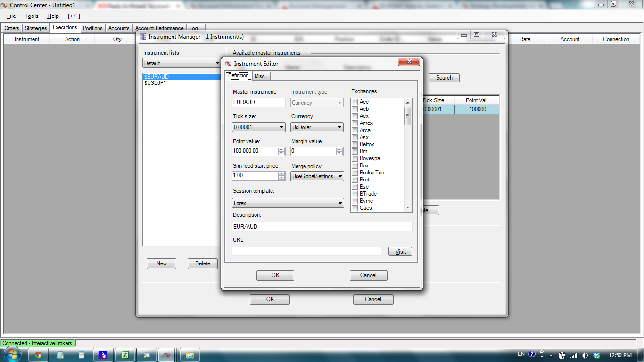This screenshot has width=644, height=362.
Task: Click the Instrument Manager window title icon
Action: [143, 36]
